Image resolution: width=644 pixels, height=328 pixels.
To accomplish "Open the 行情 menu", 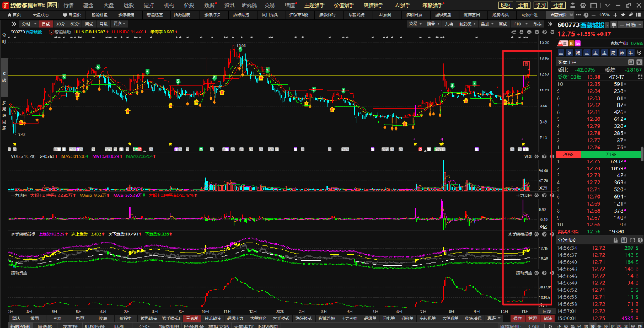I will click(x=68, y=5).
